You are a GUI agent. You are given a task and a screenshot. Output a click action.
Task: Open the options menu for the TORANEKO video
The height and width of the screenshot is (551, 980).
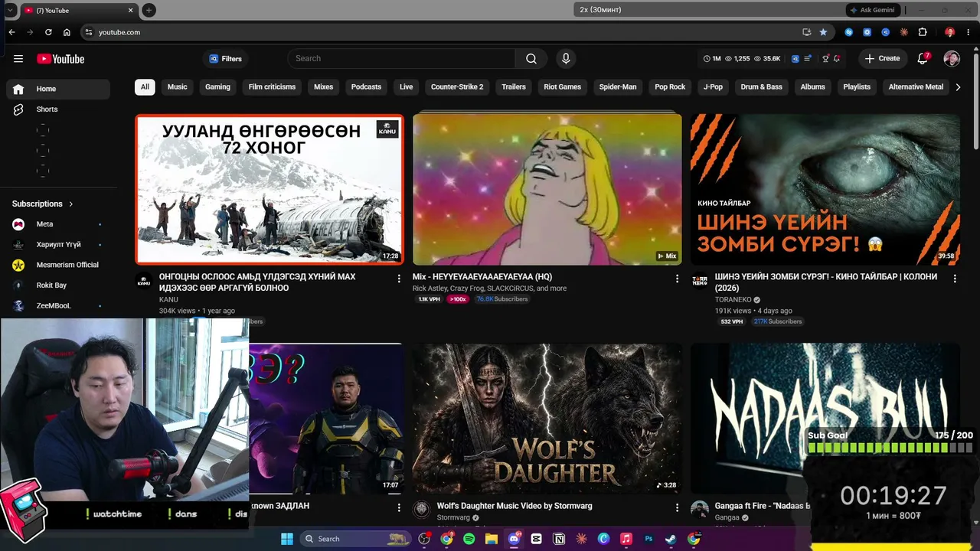tap(955, 279)
